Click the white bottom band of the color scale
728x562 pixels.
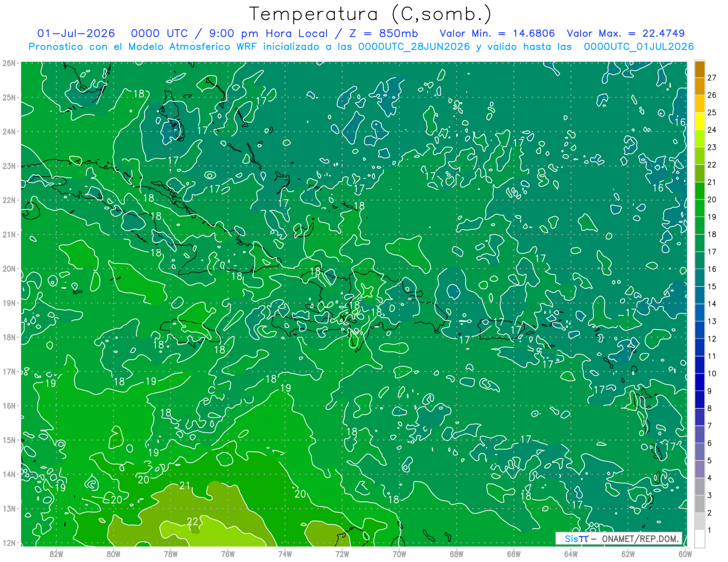pyautogui.click(x=699, y=538)
